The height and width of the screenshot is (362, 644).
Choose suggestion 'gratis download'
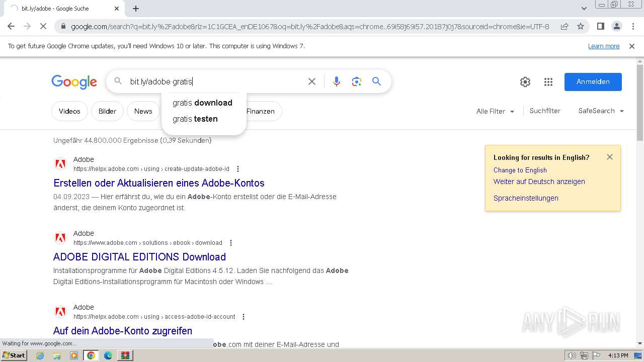pos(204,103)
